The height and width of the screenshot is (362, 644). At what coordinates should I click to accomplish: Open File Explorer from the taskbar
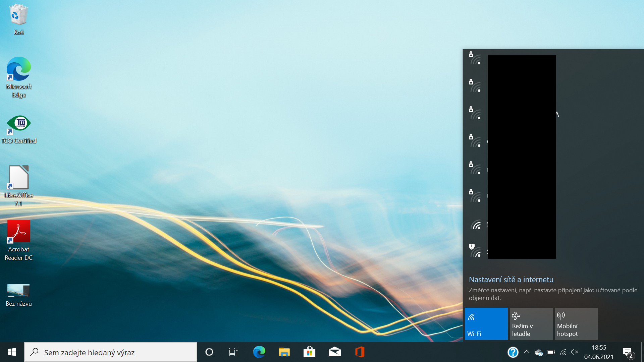click(x=284, y=352)
